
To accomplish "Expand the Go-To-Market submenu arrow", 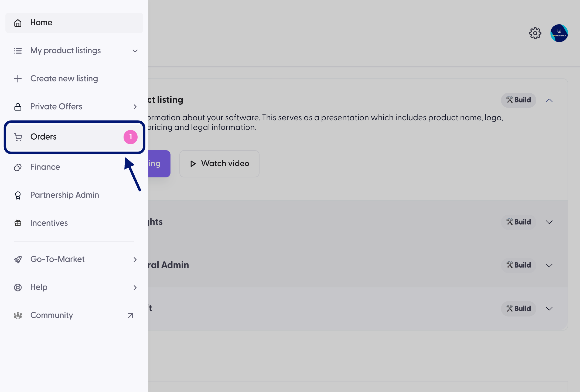I will [135, 260].
